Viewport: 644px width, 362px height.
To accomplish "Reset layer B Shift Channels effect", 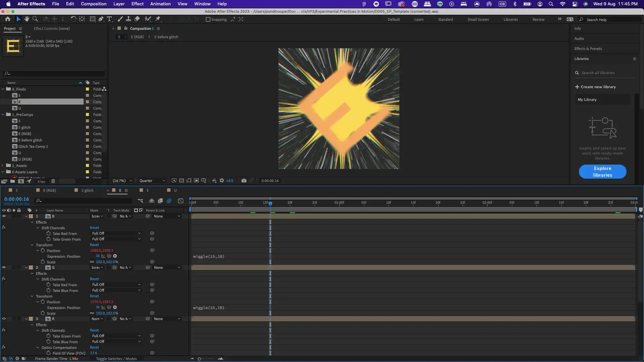I will point(94,228).
